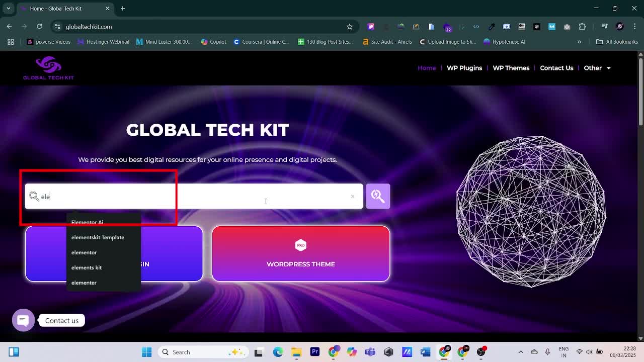Open the clock and date panel
Screen dimensions: 644x362
coord(622,352)
